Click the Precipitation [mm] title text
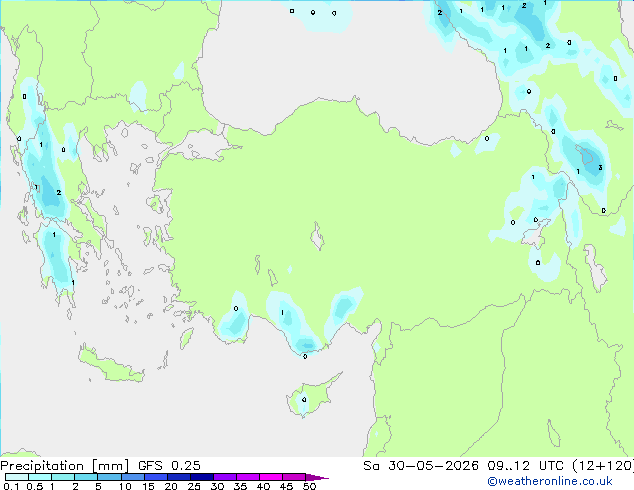 64,466
